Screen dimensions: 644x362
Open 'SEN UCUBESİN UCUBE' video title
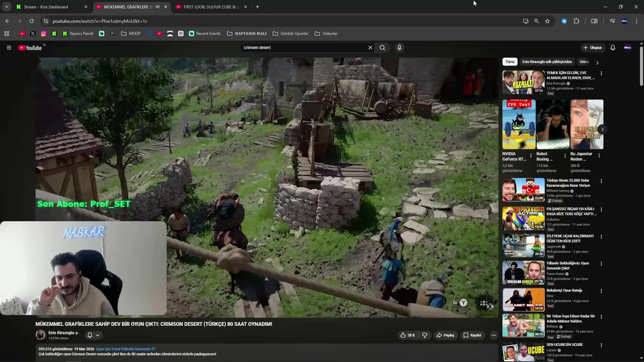pyautogui.click(x=565, y=344)
